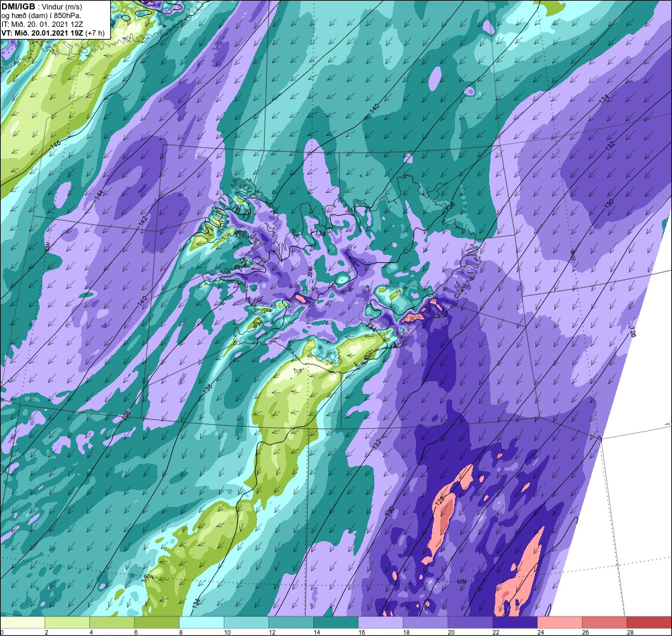Pick the 6–8 m/s olive green legend swatch

(x=157, y=623)
